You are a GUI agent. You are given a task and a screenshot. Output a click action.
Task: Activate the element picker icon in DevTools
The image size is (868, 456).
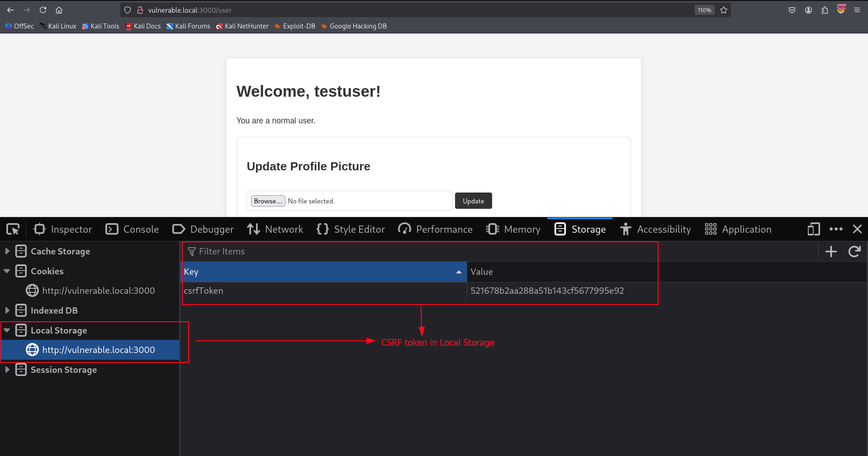click(x=13, y=229)
